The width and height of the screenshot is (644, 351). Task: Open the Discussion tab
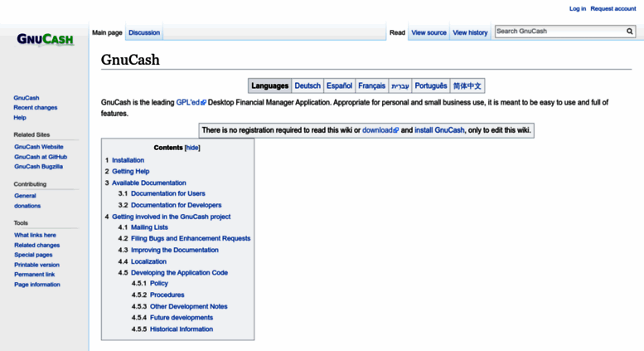click(144, 32)
